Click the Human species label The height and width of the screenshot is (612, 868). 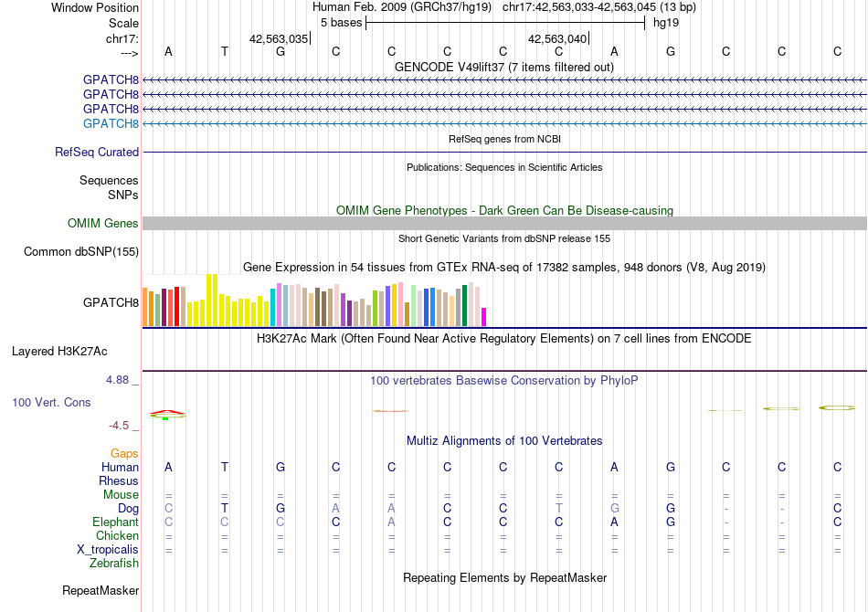120,467
